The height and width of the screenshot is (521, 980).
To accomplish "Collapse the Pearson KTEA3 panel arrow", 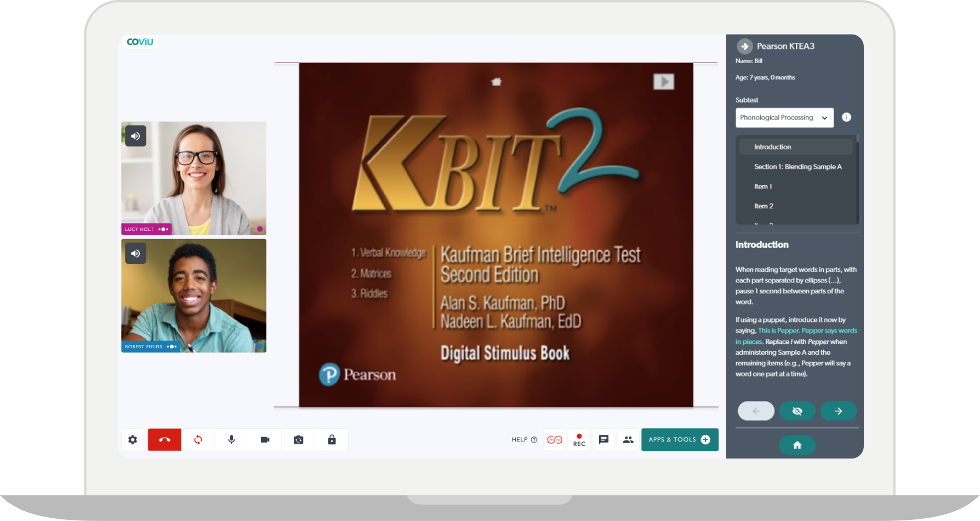I will pyautogui.click(x=744, y=46).
